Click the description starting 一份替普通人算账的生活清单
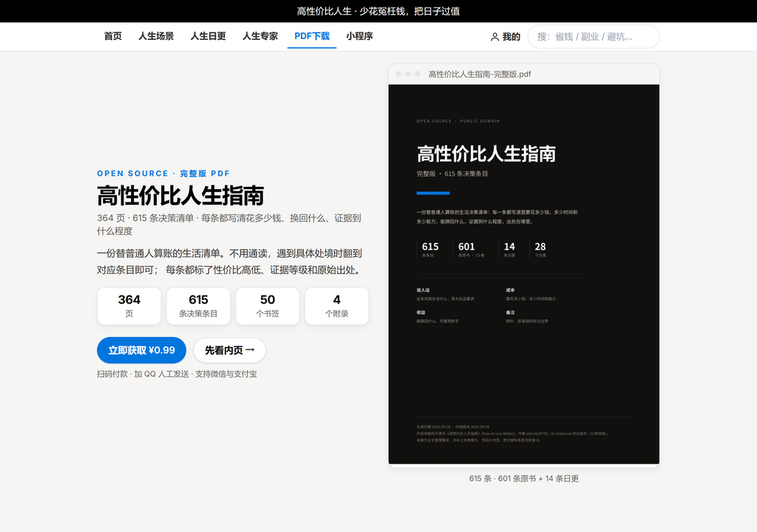 tap(229, 262)
